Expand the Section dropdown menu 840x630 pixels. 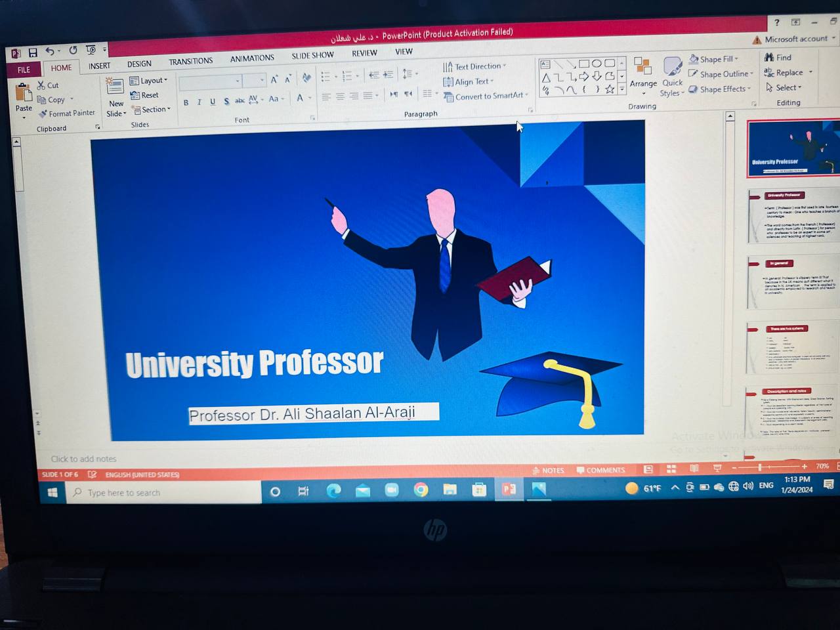151,110
